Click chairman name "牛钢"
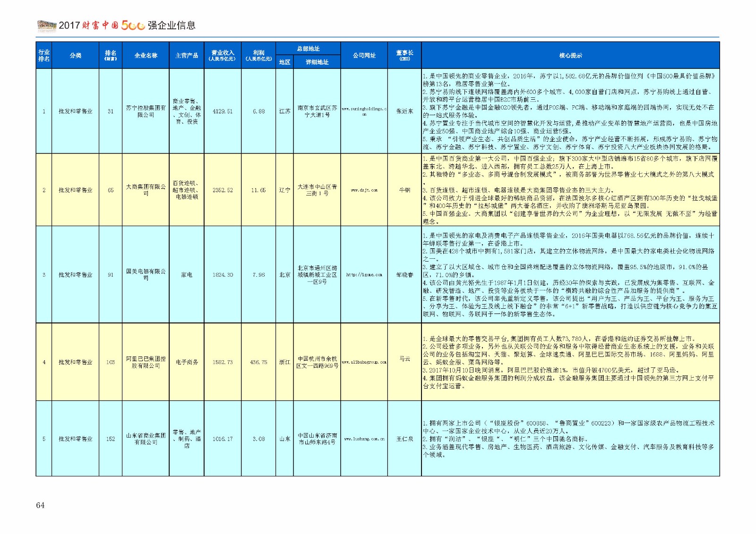The image size is (756, 534). [x=404, y=190]
